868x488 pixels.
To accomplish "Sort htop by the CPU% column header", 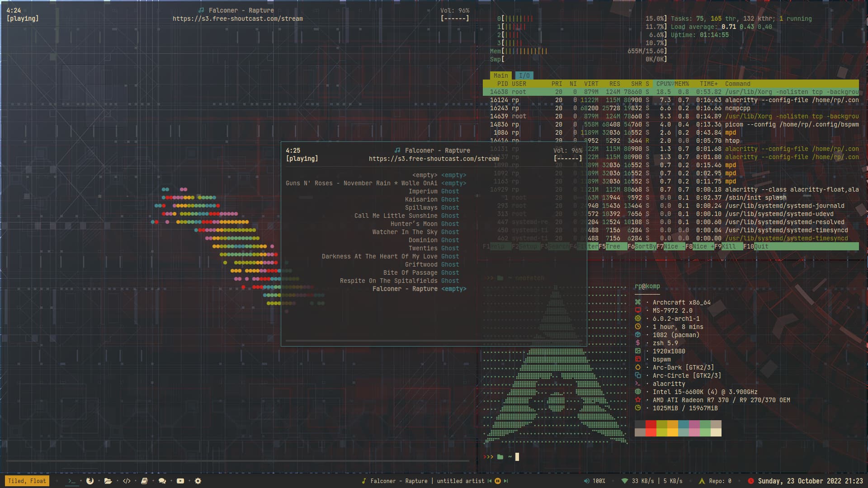I will (x=664, y=84).
